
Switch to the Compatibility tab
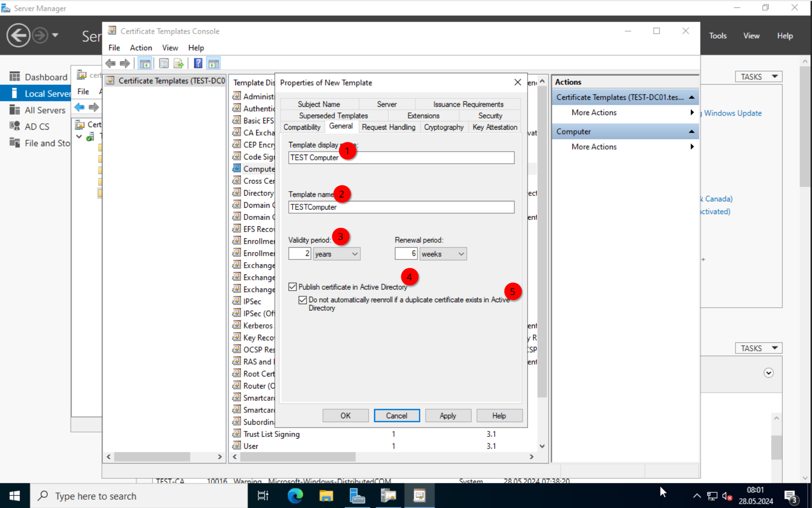[x=302, y=127]
